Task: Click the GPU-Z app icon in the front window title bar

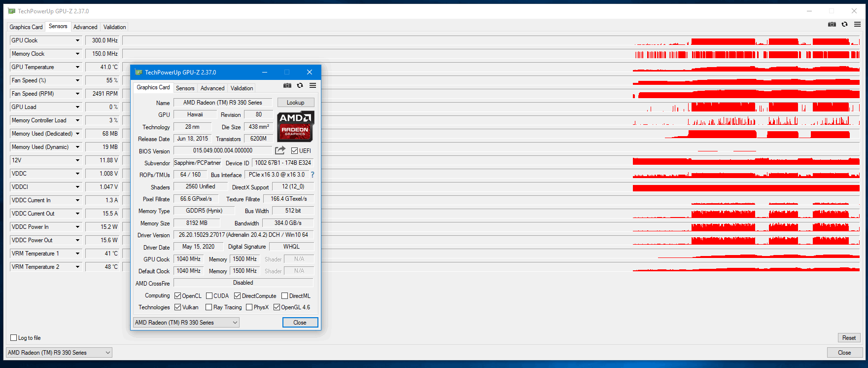Action: pos(139,72)
